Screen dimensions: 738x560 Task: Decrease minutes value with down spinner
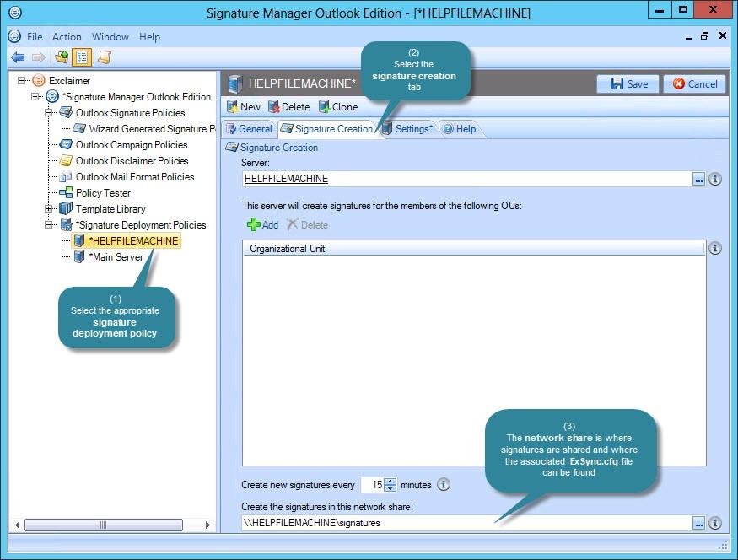(391, 488)
